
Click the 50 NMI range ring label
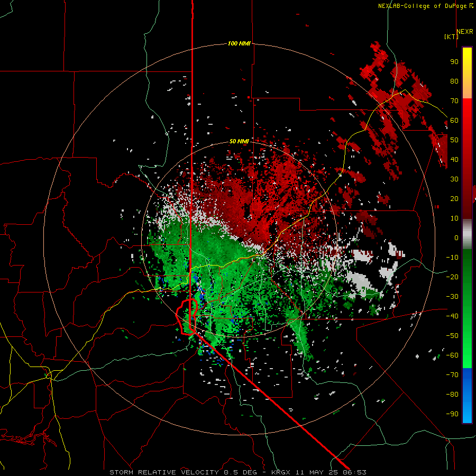pyautogui.click(x=239, y=141)
